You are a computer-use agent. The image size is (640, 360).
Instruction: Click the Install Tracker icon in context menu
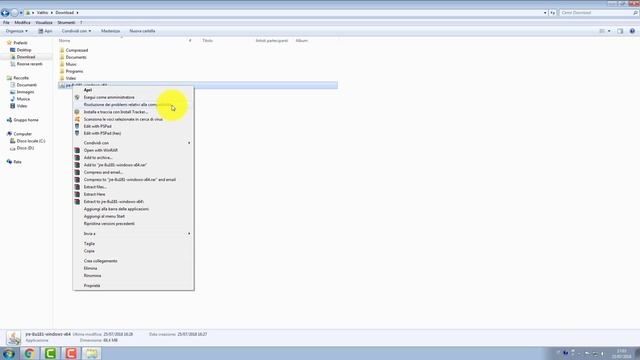(77, 112)
